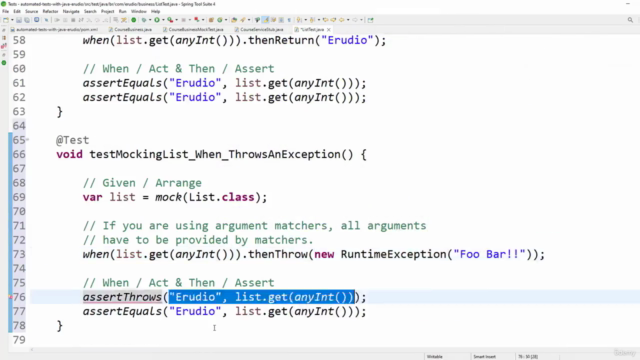
Task: Open the Window menu
Action: click(139, 11)
